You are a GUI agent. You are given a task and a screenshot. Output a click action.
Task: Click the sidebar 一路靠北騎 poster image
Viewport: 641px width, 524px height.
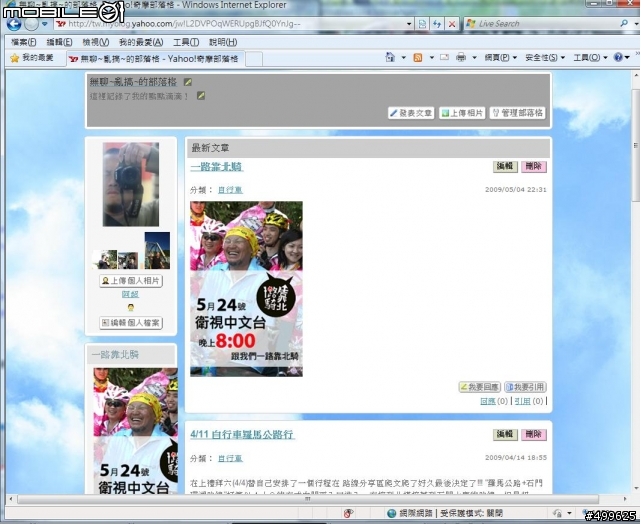point(135,431)
